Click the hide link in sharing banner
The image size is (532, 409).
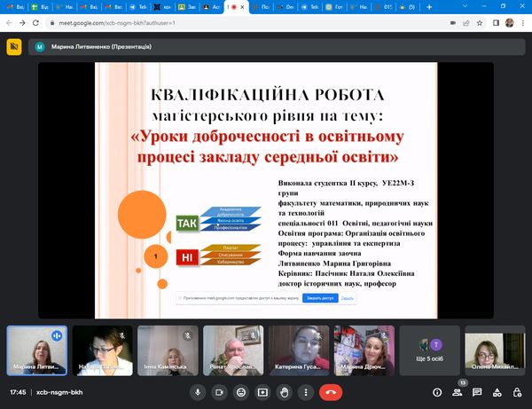point(348,300)
